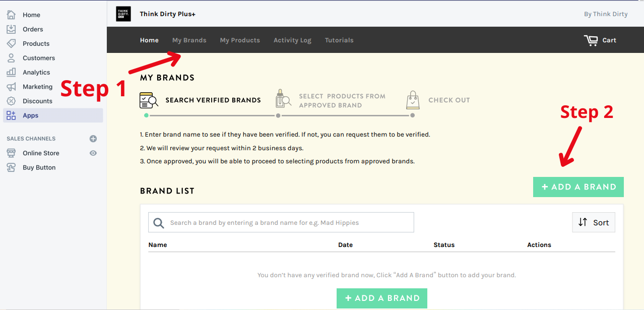644x310 pixels.
Task: Switch to the My Products tab
Action: point(240,40)
